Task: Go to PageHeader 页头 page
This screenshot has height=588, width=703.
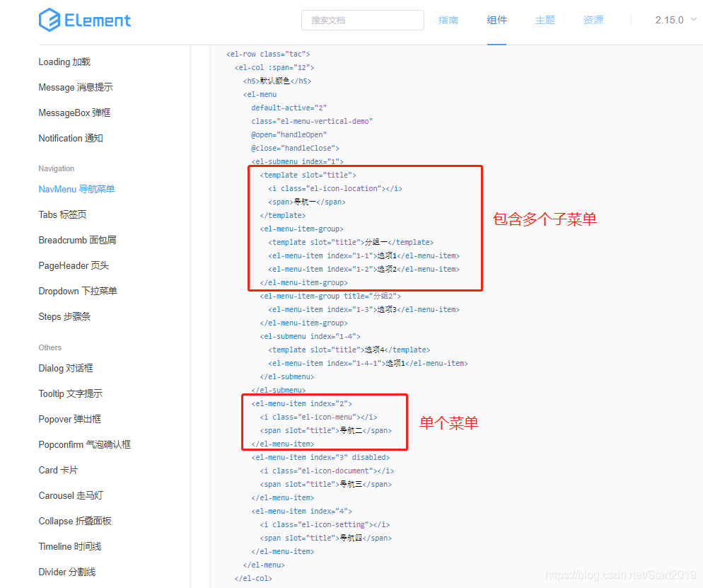Action: coord(74,266)
